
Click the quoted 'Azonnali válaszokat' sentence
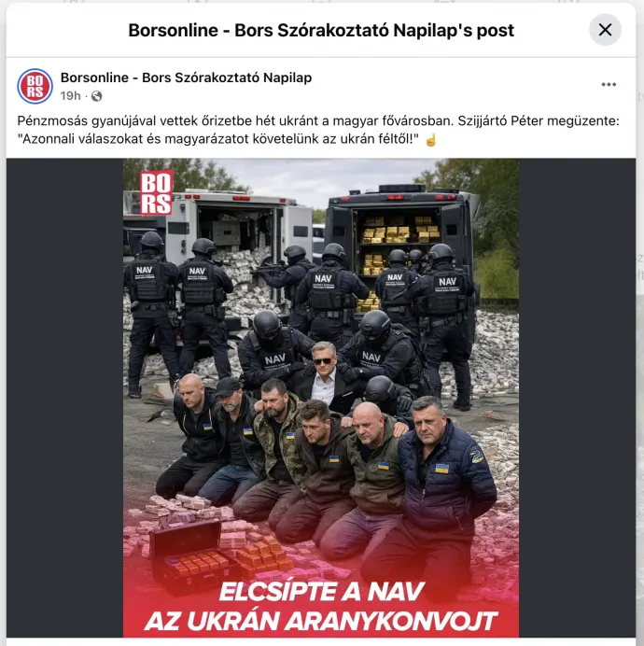coord(218,139)
